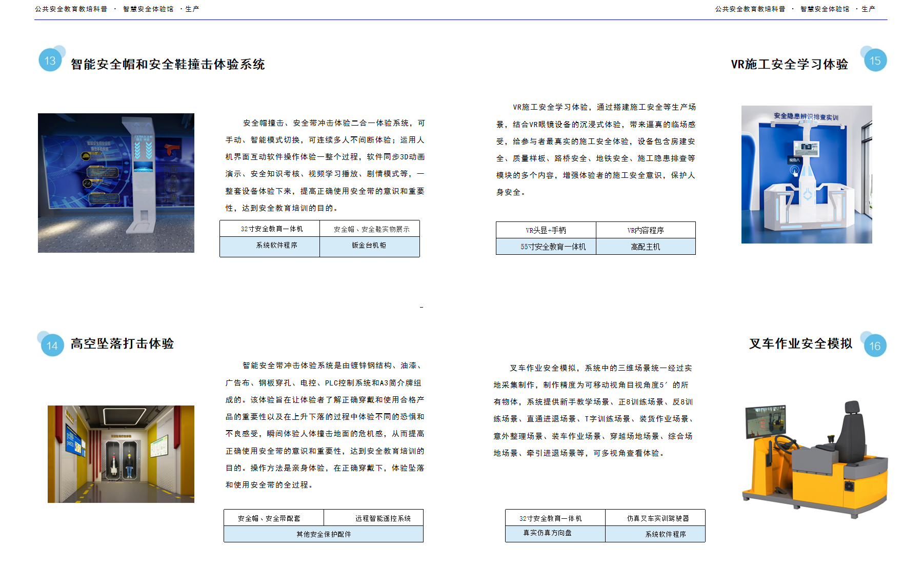Click the top-left 公共安全教育教培科普 header text
The height and width of the screenshot is (588, 923).
[x=71, y=9]
